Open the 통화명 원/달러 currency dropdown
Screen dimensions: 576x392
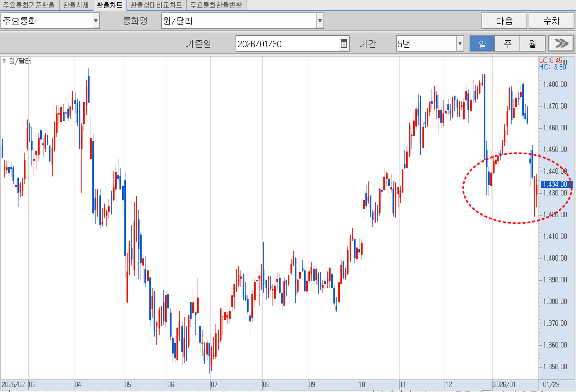(320, 21)
